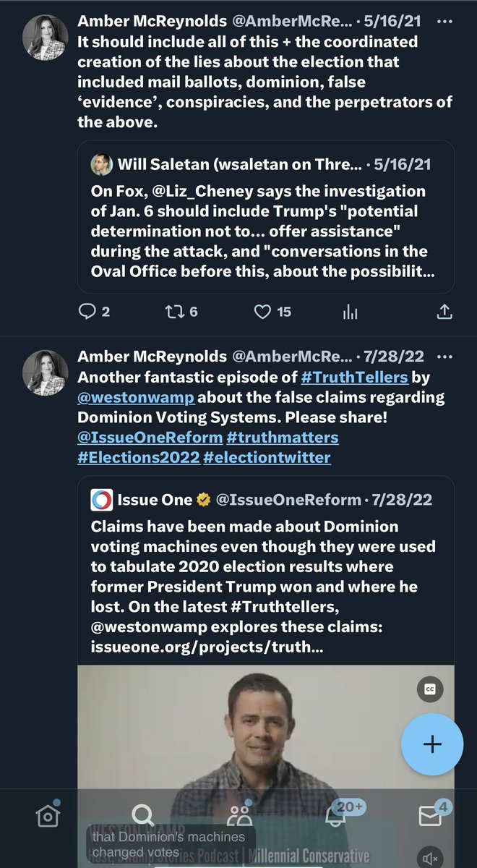Open more options on the 5/16/21 tweet

(x=445, y=22)
